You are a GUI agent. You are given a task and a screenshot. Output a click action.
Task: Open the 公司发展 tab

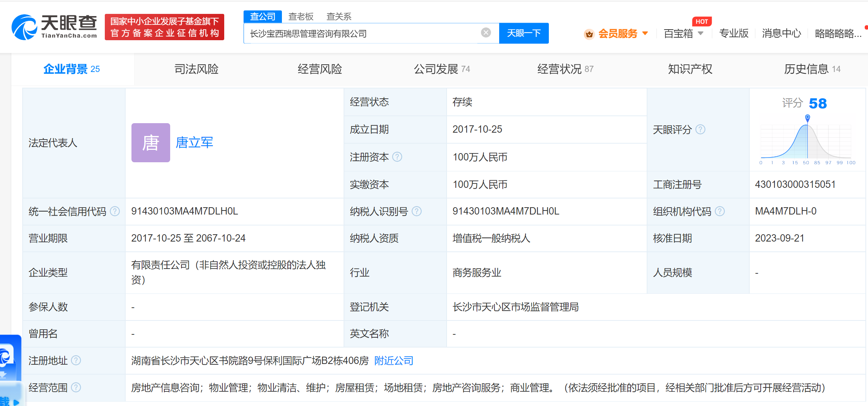pyautogui.click(x=442, y=69)
